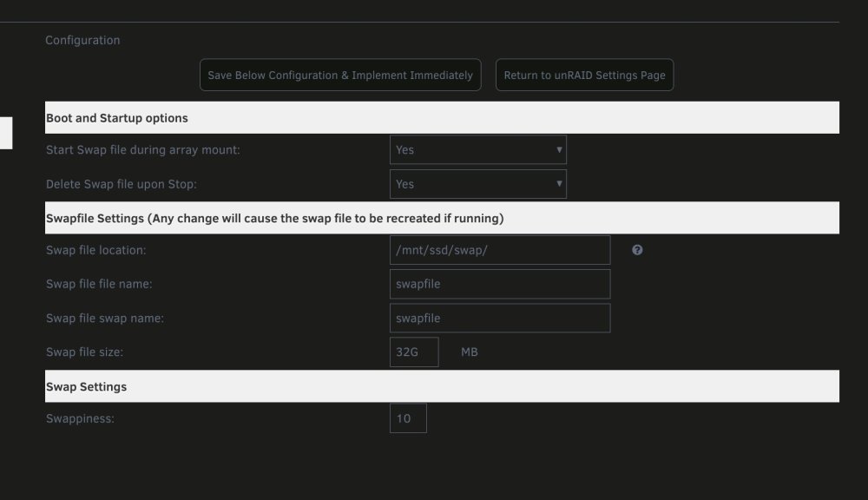The width and height of the screenshot is (868, 500).
Task: Click the 'Swap file file name:' label
Action: pyautogui.click(x=99, y=284)
